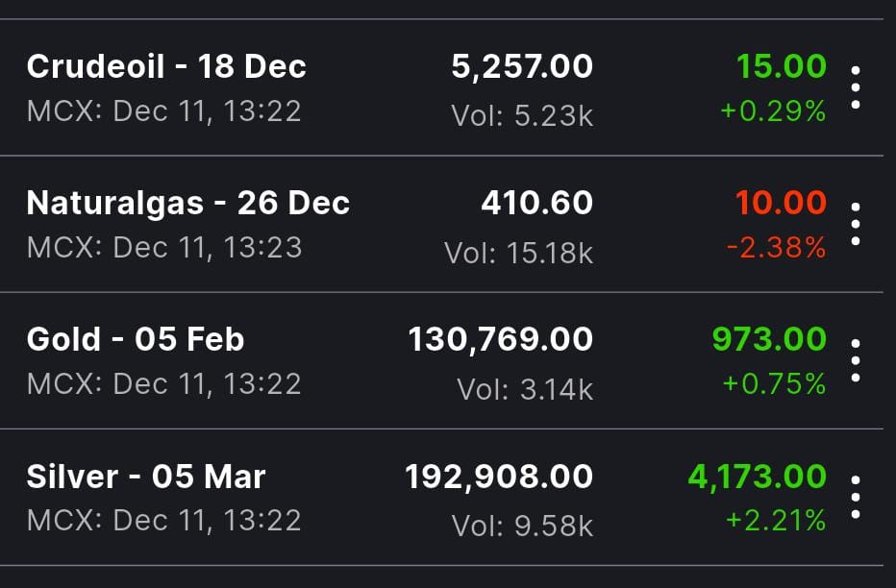The image size is (896, 588).
Task: Tap Naturalgas volume 15.18k label
Action: 519,253
